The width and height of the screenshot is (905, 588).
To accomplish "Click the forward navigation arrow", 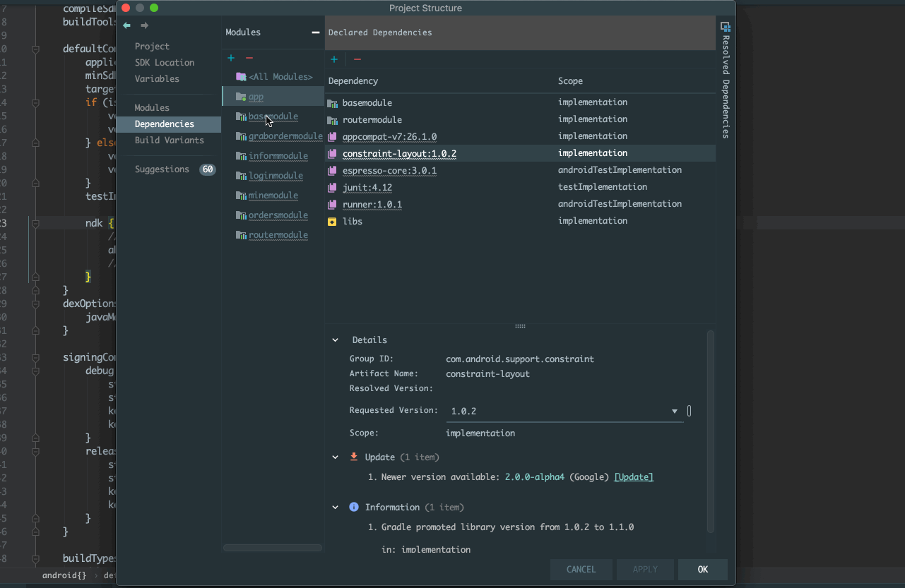I will coord(146,25).
